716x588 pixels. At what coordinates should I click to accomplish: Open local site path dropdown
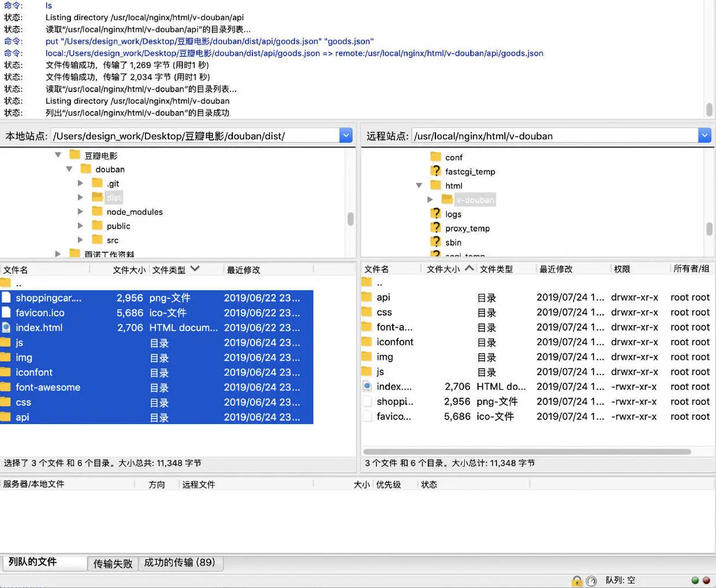point(346,136)
